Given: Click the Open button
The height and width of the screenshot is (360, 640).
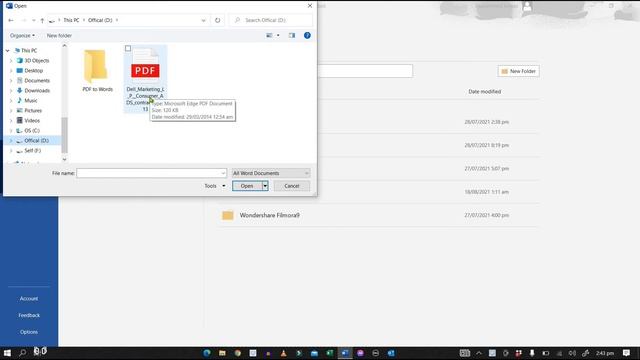Looking at the screenshot, I should (247, 186).
